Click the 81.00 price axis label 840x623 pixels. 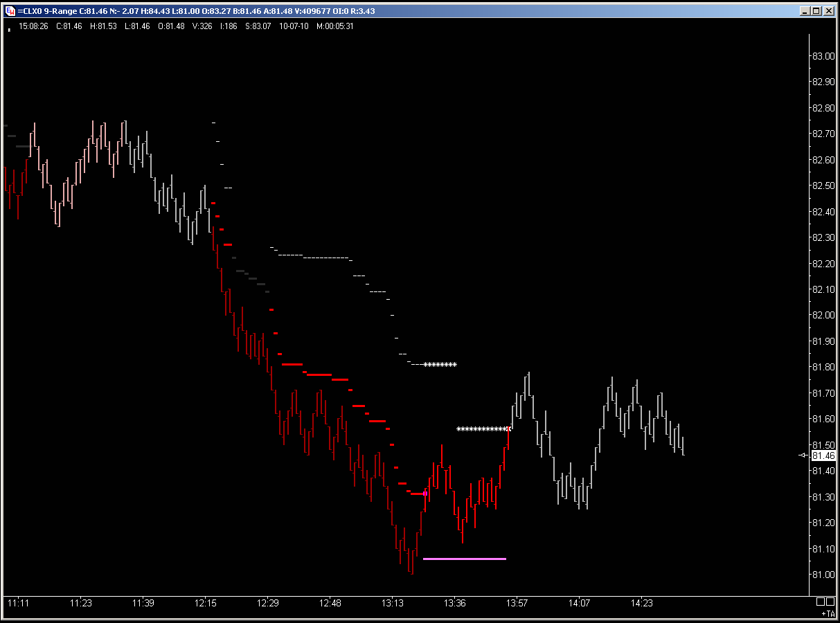(x=823, y=575)
